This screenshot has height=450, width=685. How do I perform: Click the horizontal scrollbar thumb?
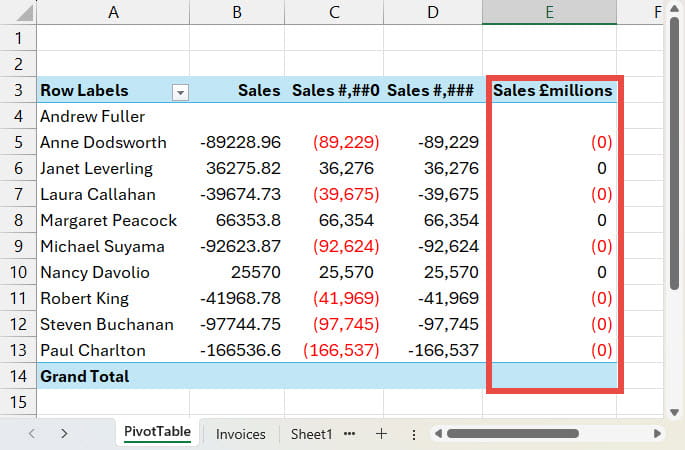[x=513, y=433]
